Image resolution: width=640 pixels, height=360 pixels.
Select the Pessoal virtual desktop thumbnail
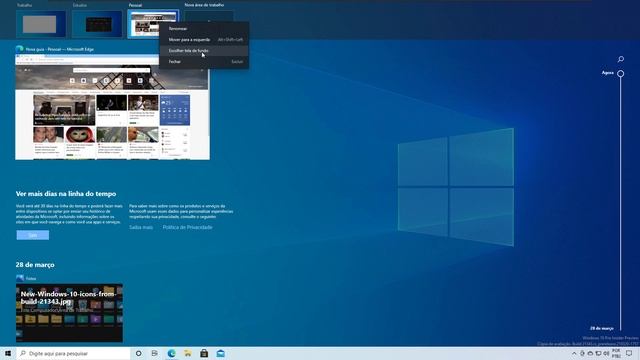pyautogui.click(x=153, y=24)
